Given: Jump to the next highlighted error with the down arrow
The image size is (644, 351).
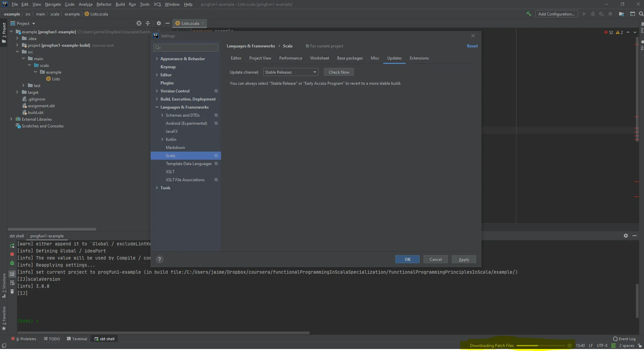Looking at the screenshot, I should tap(635, 32).
